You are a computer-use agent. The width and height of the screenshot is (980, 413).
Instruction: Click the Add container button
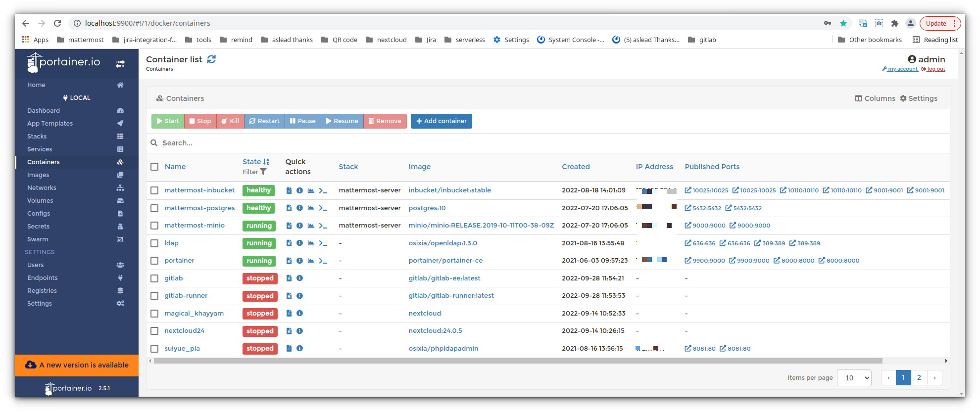coord(441,121)
